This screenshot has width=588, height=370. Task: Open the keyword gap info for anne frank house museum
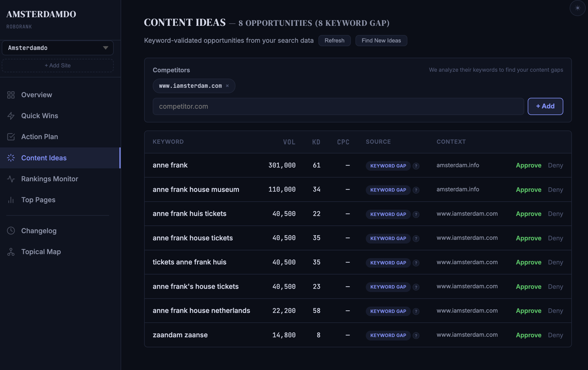coord(416,190)
